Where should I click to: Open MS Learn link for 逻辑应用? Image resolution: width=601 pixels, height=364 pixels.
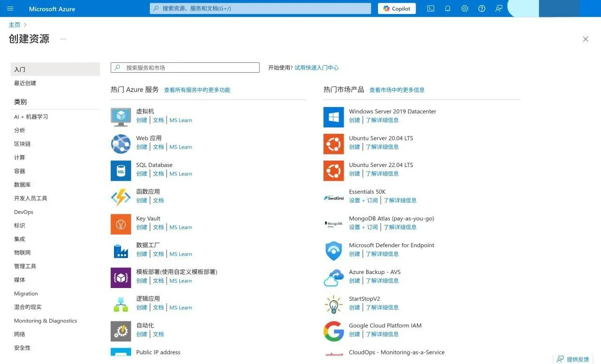coord(181,308)
